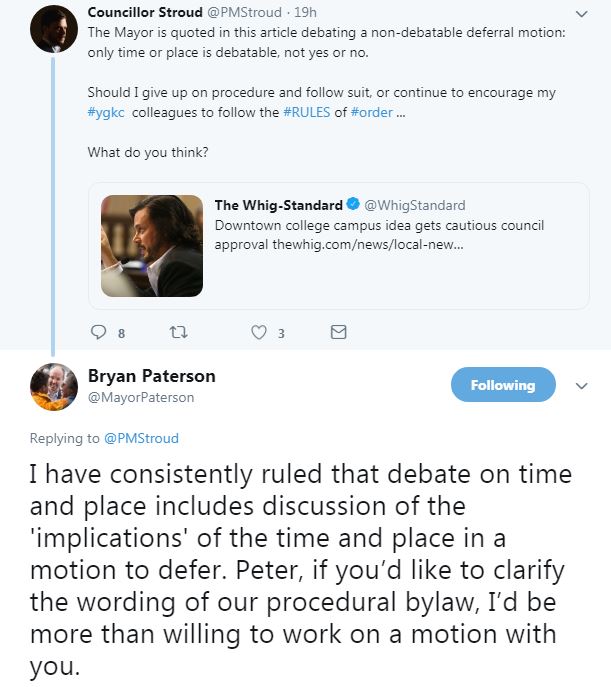Image resolution: width=611 pixels, height=687 pixels.
Task: Click the Bryan Paterson display name
Action: 151,376
